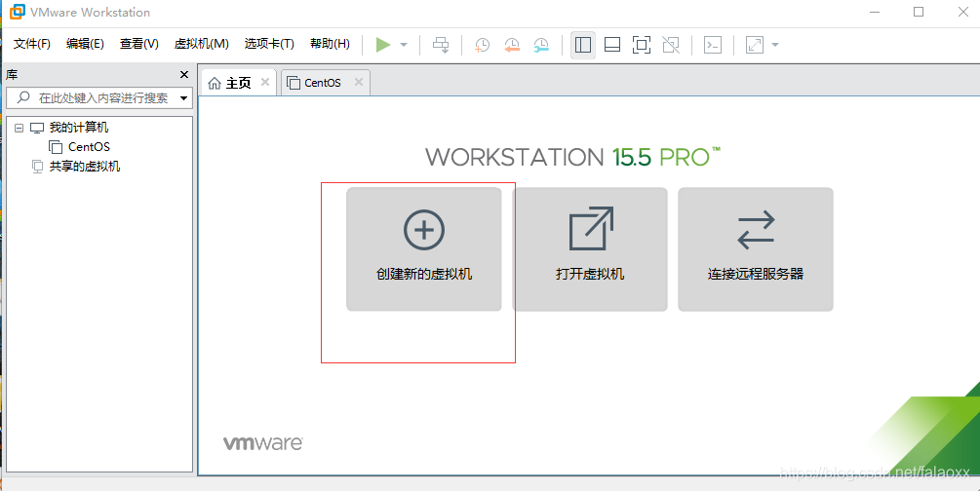
Task: Switch to the CentOS tab
Action: click(326, 83)
